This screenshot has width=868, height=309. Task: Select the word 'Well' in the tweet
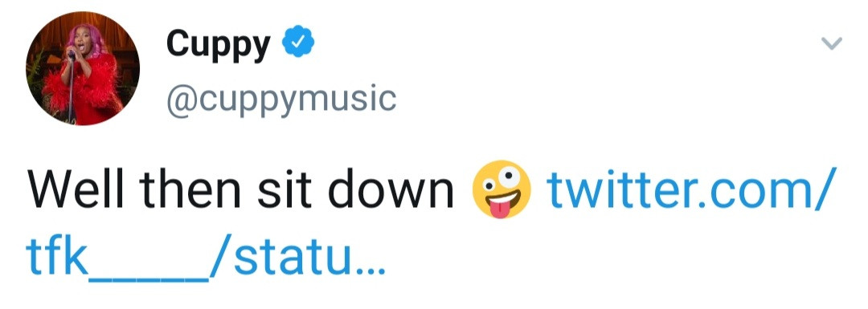(77, 189)
